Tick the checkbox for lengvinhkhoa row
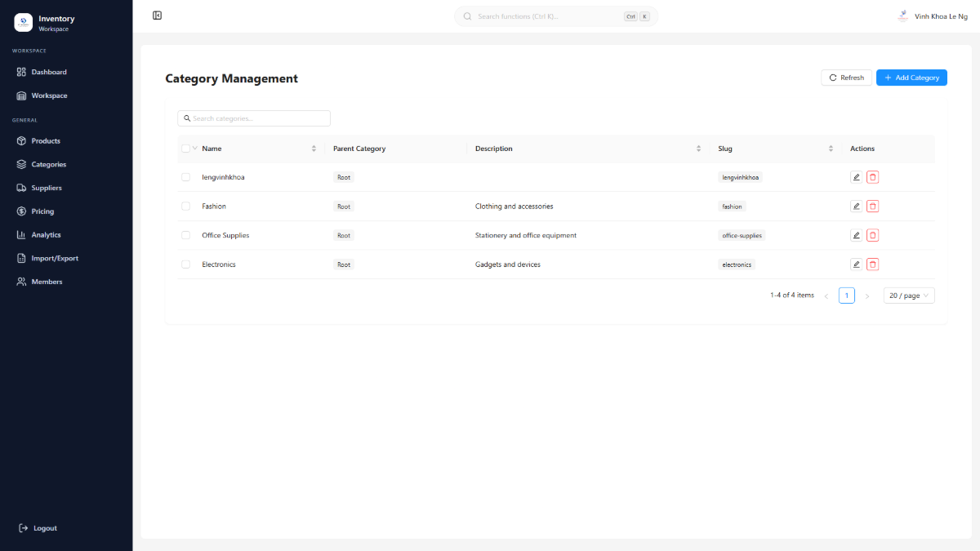Viewport: 980px width, 551px height. [x=185, y=176]
